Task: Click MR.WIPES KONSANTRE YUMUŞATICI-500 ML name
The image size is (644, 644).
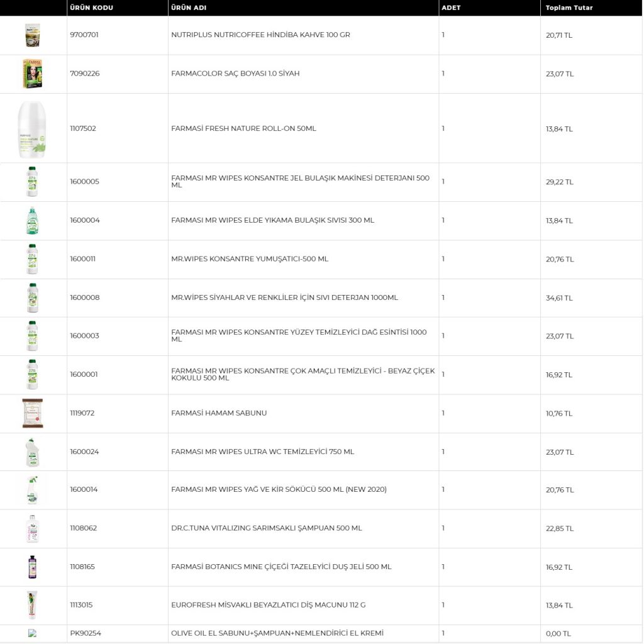Action: [x=250, y=259]
